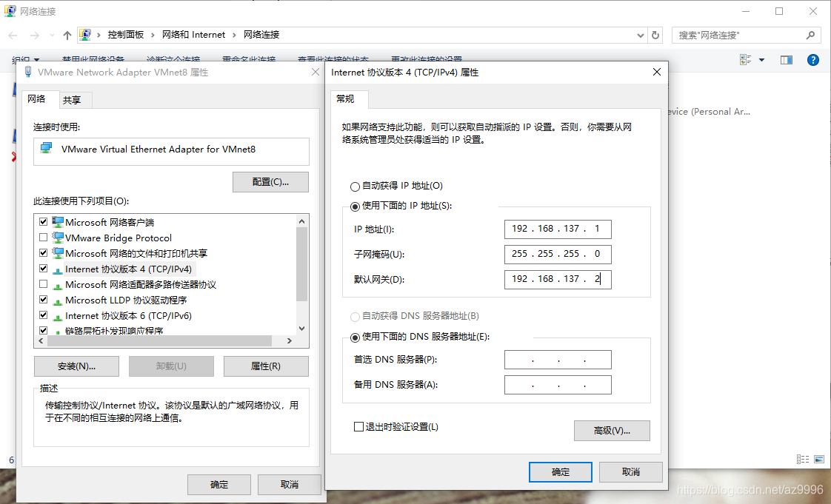
Task: Select the details view icon in status bar
Action: point(803,459)
